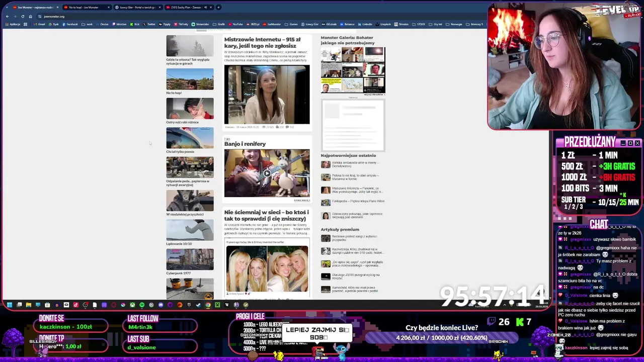The height and width of the screenshot is (362, 644).
Task: Expand the work bookmarks folder
Action: 87,24
